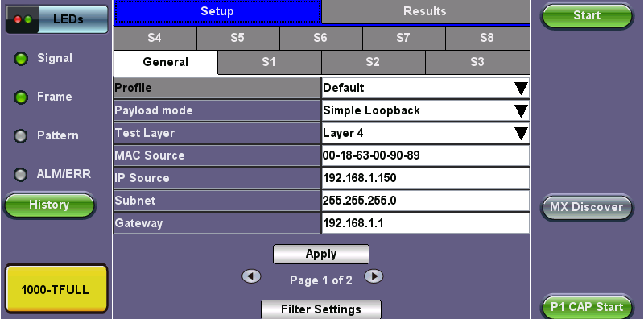Screen dimensions: 644x319
Task: Open Filter Settings
Action: click(x=321, y=309)
